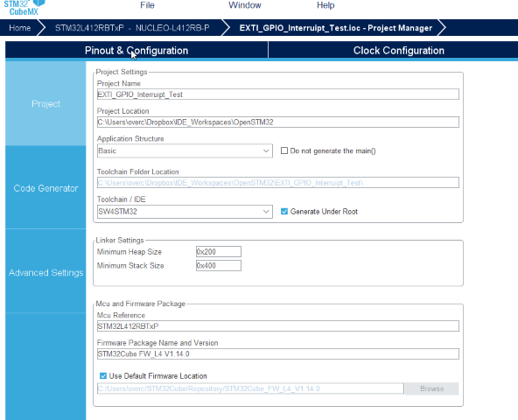Click the STM32L412RBTxP NUCLEO breadcrumb
Image resolution: width=518 pixels, height=420 pixels.
[x=132, y=28]
